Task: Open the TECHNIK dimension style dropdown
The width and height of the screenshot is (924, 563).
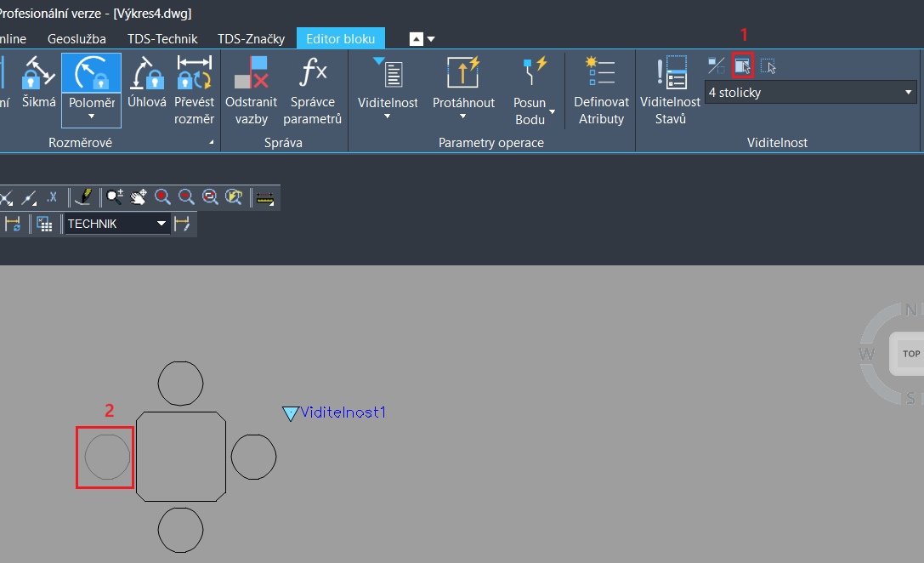Action: (162, 224)
